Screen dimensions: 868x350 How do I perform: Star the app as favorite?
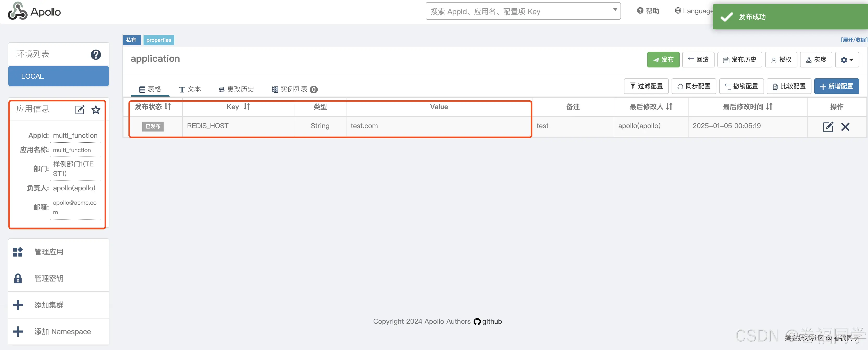pyautogui.click(x=96, y=109)
